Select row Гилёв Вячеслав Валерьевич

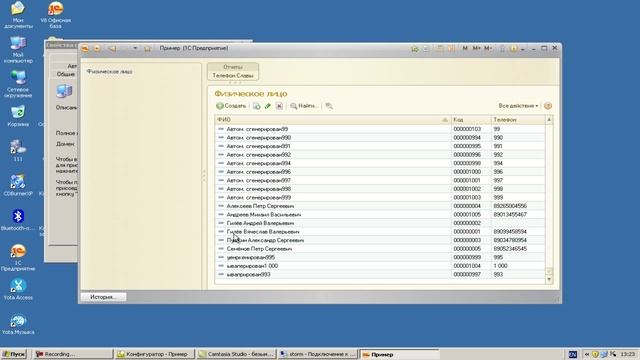[x=380, y=232]
